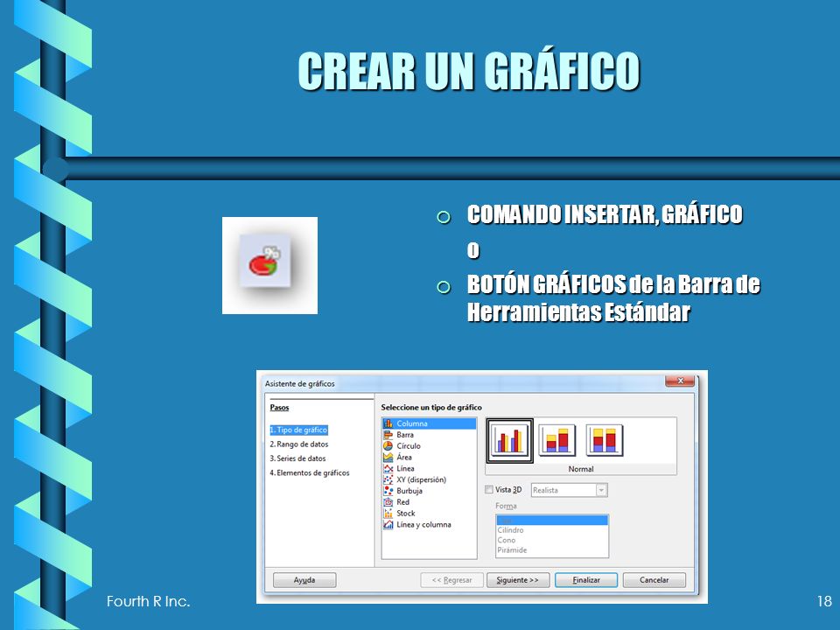Choose the percent stacked column thumbnail
Image resolution: width=840 pixels, height=630 pixels.
pos(605,440)
